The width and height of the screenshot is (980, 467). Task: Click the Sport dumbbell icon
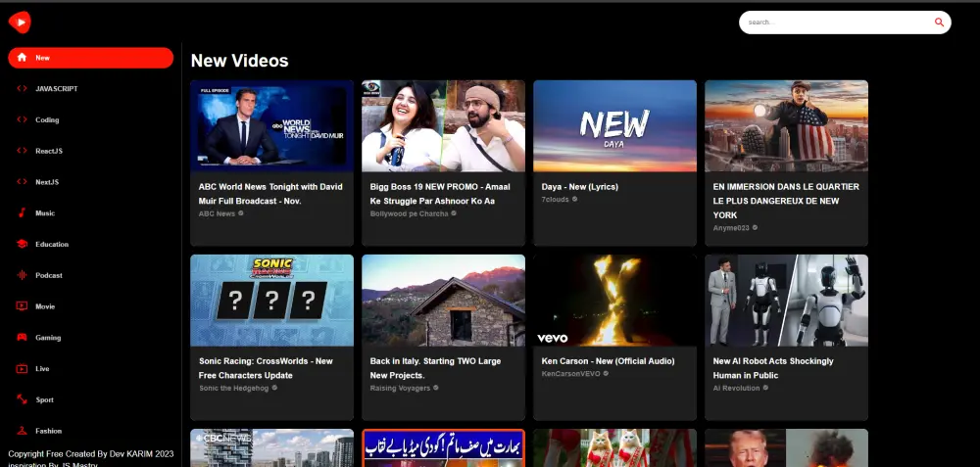point(22,399)
